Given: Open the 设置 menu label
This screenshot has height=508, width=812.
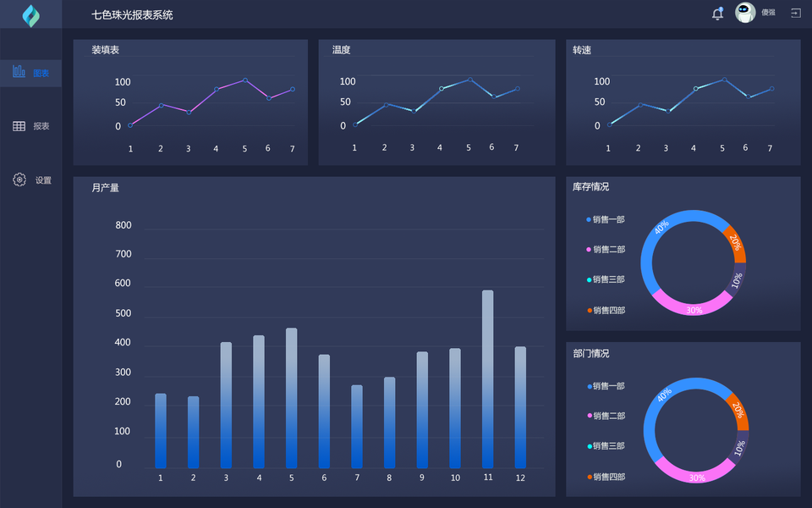Looking at the screenshot, I should [x=43, y=180].
